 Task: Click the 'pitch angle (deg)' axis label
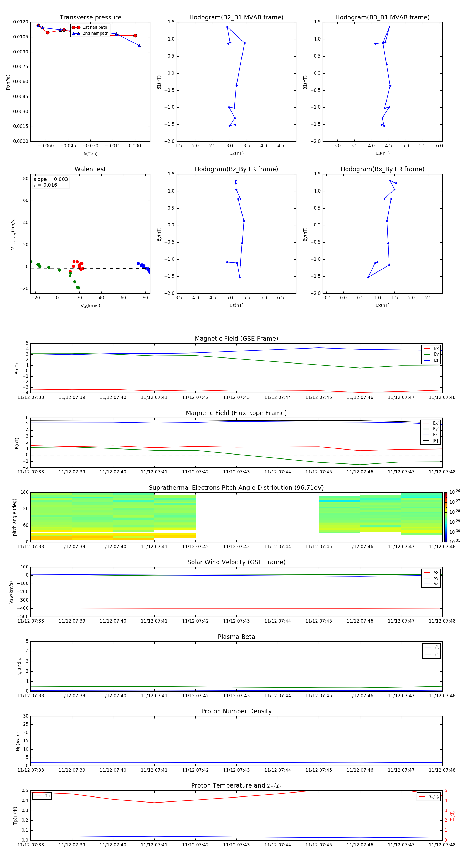[14, 517]
